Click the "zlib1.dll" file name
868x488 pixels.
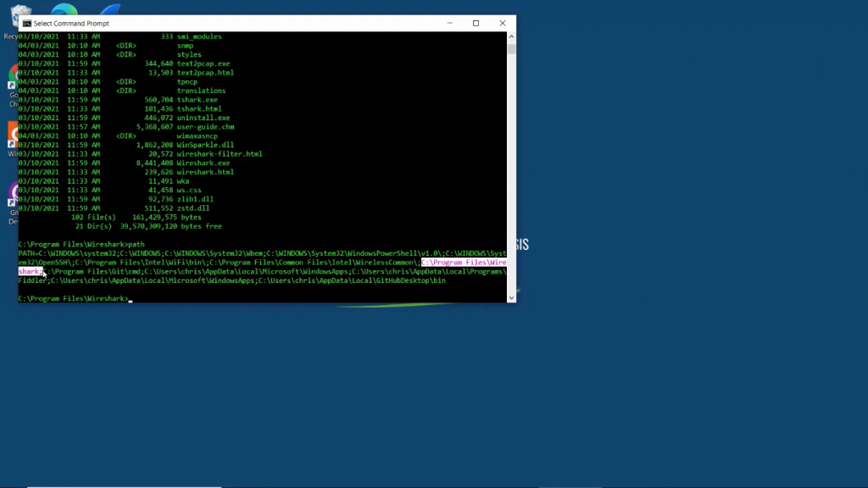[x=195, y=199]
